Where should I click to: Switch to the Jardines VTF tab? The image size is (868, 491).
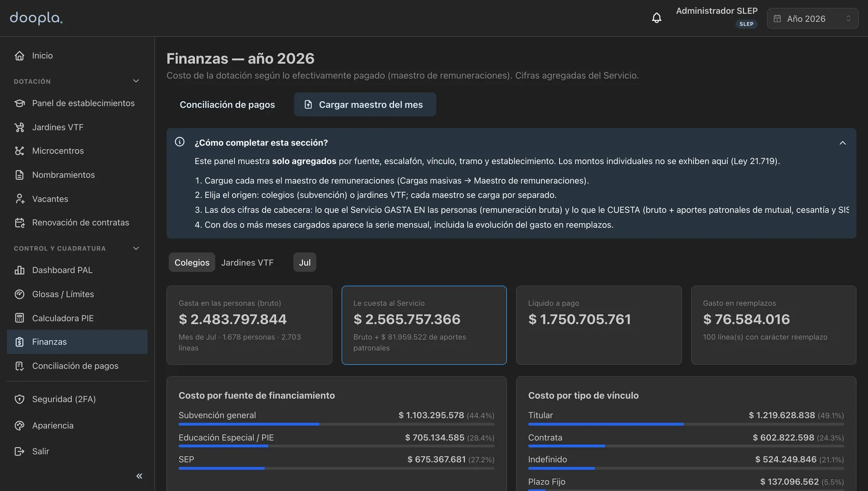click(247, 263)
